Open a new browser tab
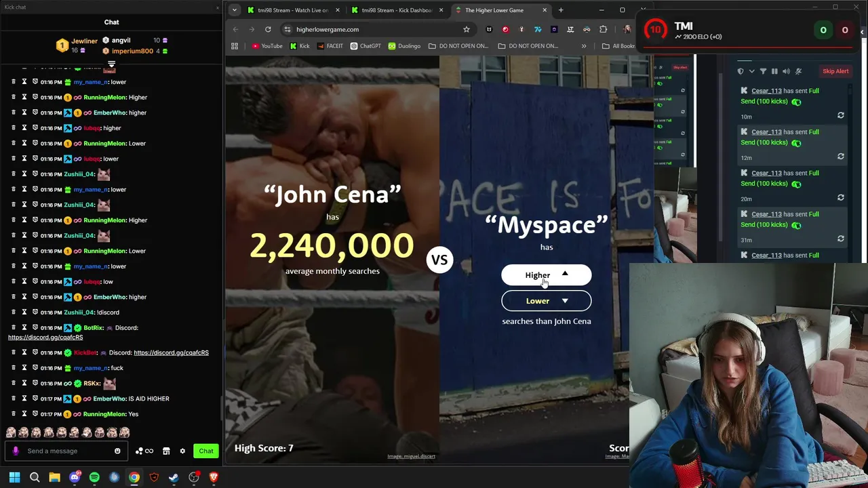The width and height of the screenshot is (868, 488). (561, 10)
